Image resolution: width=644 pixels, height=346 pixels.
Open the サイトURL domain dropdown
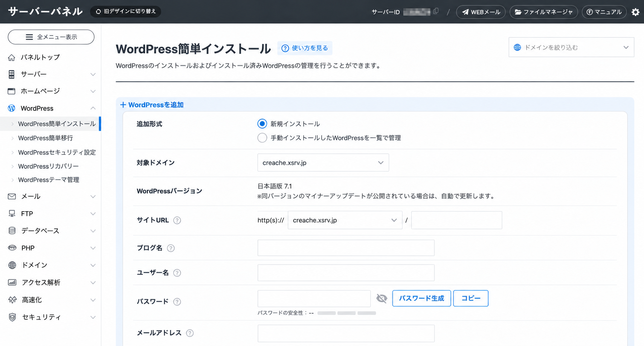click(x=345, y=220)
